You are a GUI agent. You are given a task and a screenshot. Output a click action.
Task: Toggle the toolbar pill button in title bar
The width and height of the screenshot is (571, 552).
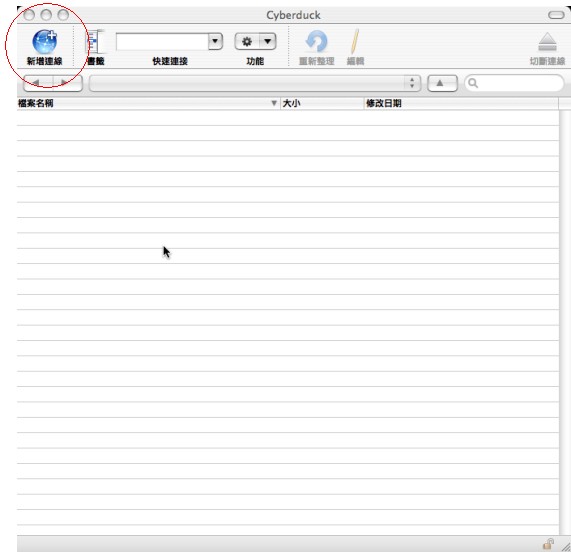[556, 15]
